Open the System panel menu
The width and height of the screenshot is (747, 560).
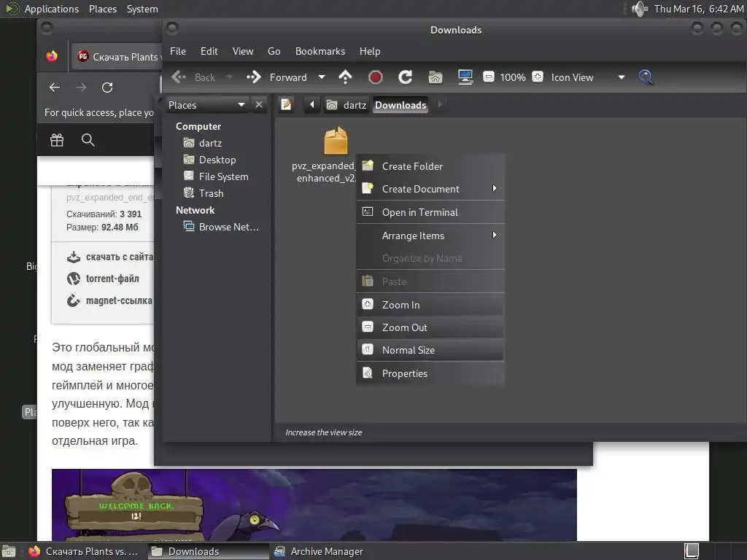point(142,9)
